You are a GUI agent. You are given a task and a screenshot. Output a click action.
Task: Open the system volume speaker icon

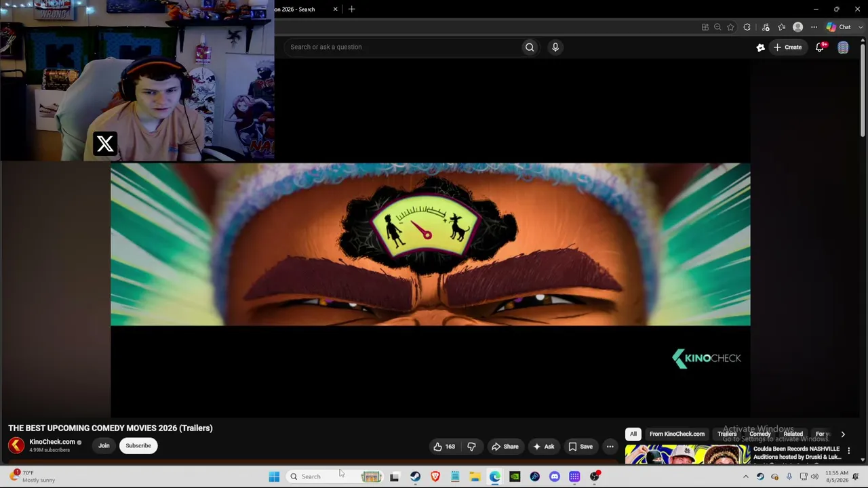[814, 476]
